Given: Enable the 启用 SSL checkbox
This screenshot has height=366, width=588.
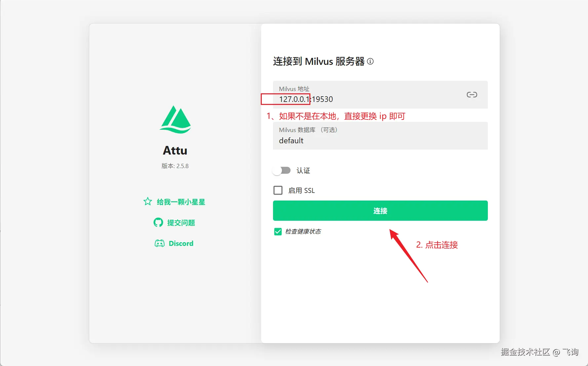Looking at the screenshot, I should [278, 190].
